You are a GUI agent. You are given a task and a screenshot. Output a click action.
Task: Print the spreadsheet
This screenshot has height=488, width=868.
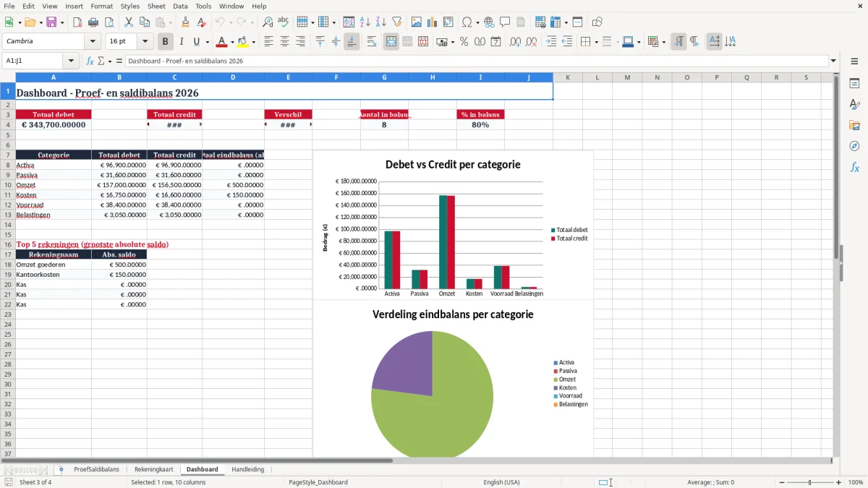coord(93,22)
